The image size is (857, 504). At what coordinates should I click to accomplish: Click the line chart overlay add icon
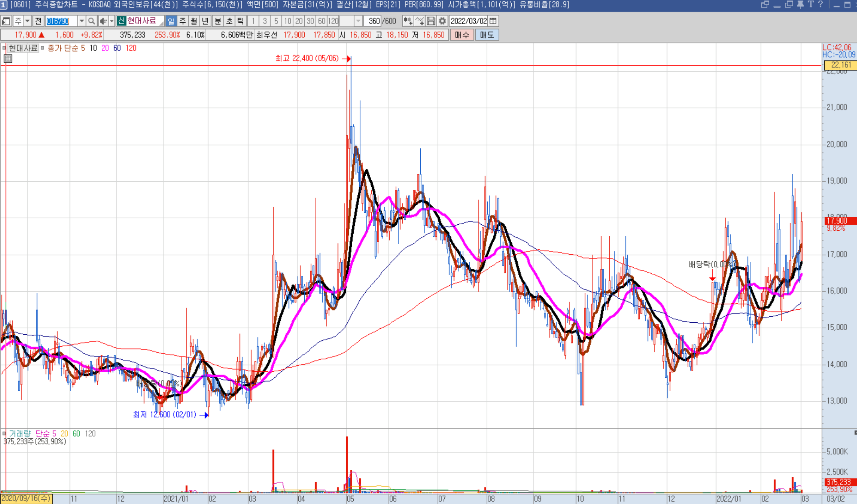click(420, 21)
